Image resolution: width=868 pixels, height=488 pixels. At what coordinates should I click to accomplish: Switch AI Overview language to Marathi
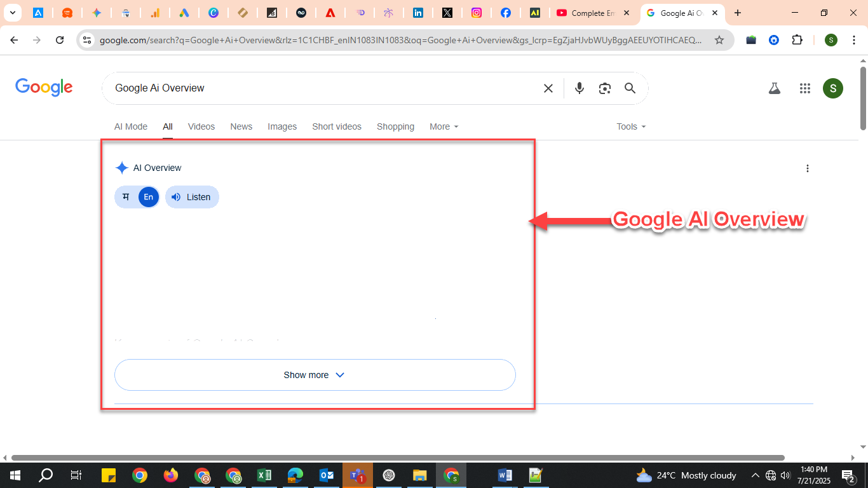click(x=126, y=197)
